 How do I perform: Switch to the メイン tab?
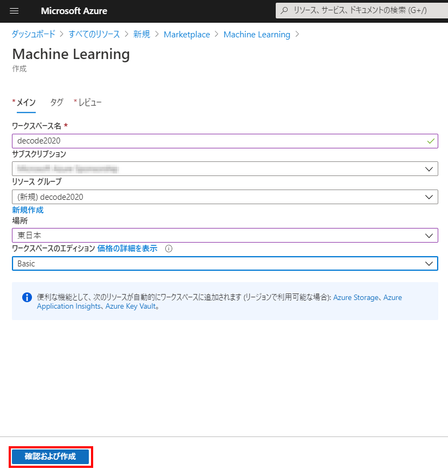pyautogui.click(x=26, y=102)
